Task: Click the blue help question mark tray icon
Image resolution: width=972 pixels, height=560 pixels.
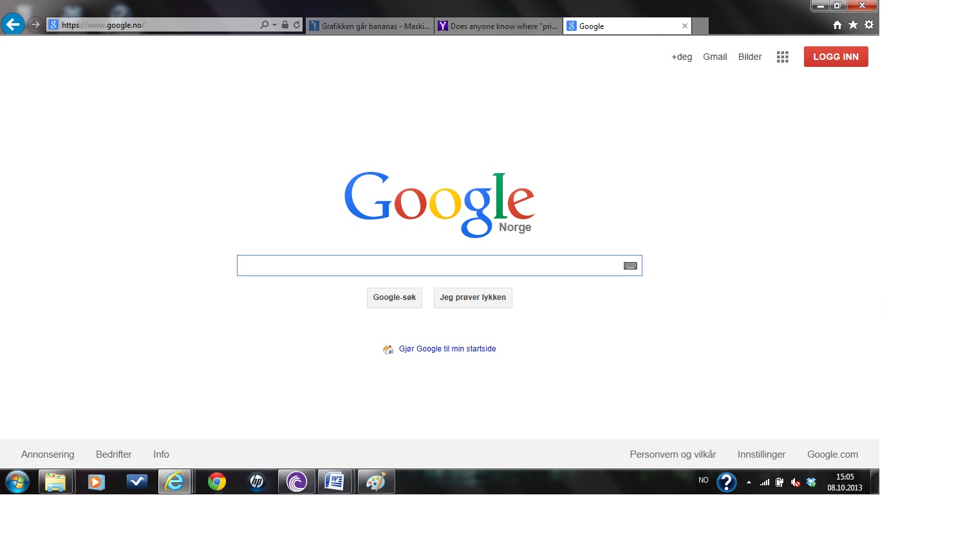Action: tap(727, 482)
